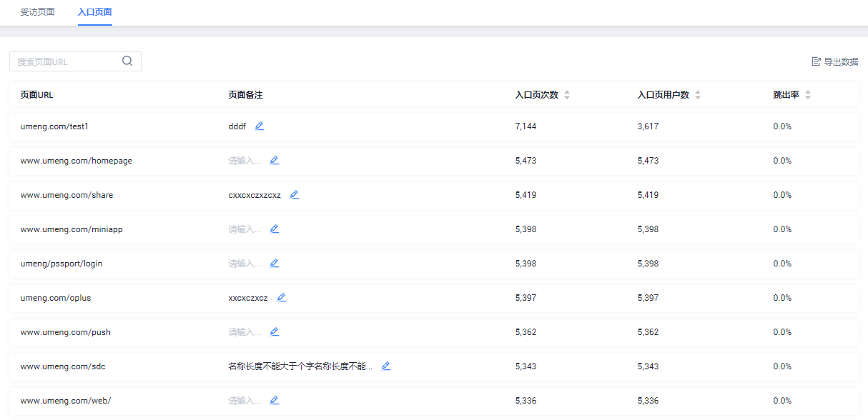Click the www.umeng.com/push URL
This screenshot has height=420, width=868.
coord(66,332)
